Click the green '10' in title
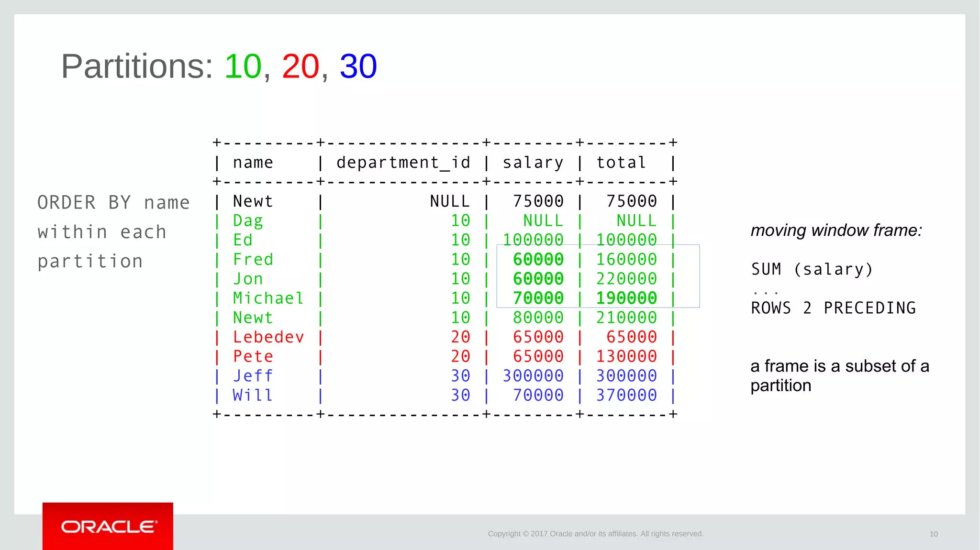The image size is (980, 550). pos(243,66)
